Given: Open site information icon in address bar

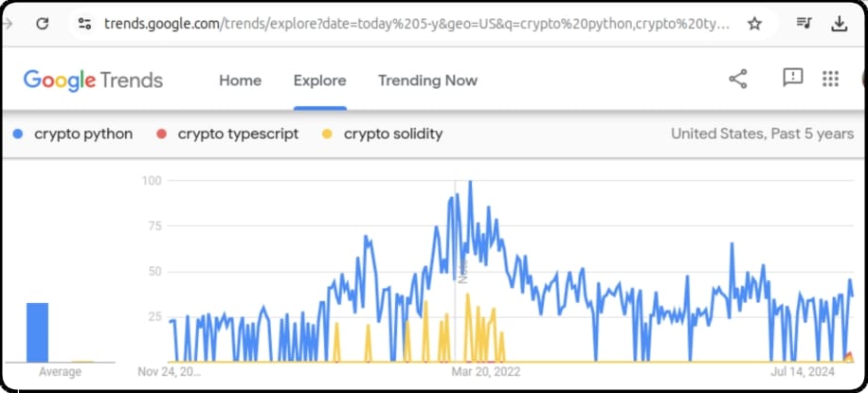Looking at the screenshot, I should click(84, 24).
